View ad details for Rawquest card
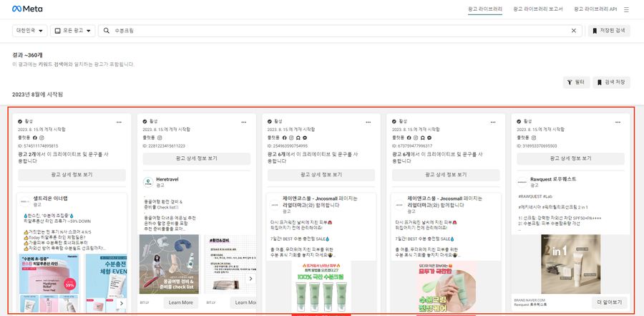The image size is (644, 316). point(570,158)
